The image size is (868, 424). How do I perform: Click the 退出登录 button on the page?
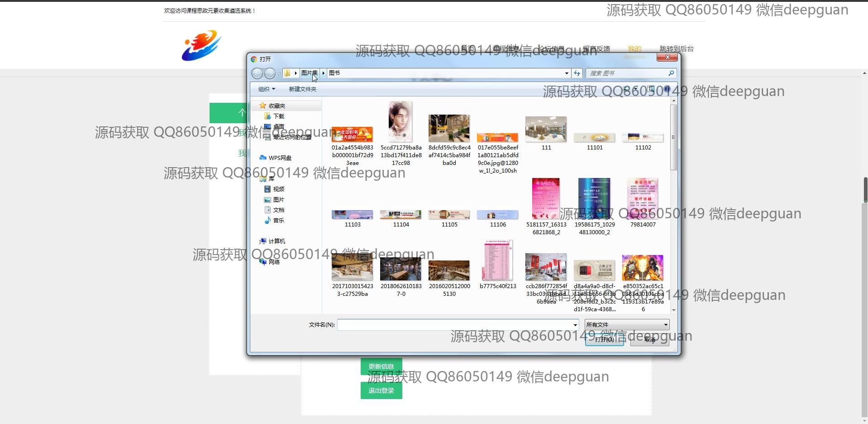coord(381,390)
